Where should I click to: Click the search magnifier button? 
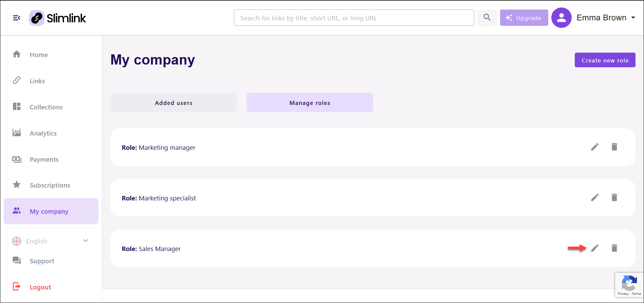pos(487,18)
